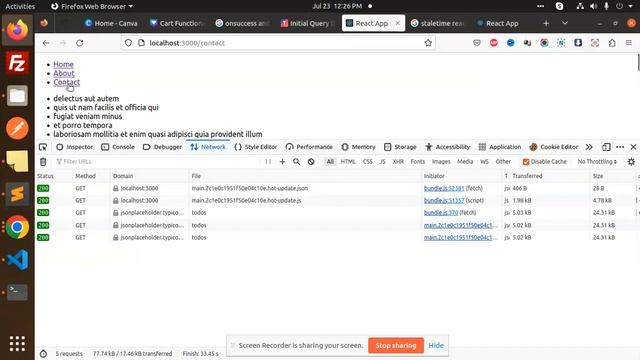This screenshot has width=640, height=360.
Task: Open the extensions puzzle icon
Action: [x=612, y=43]
